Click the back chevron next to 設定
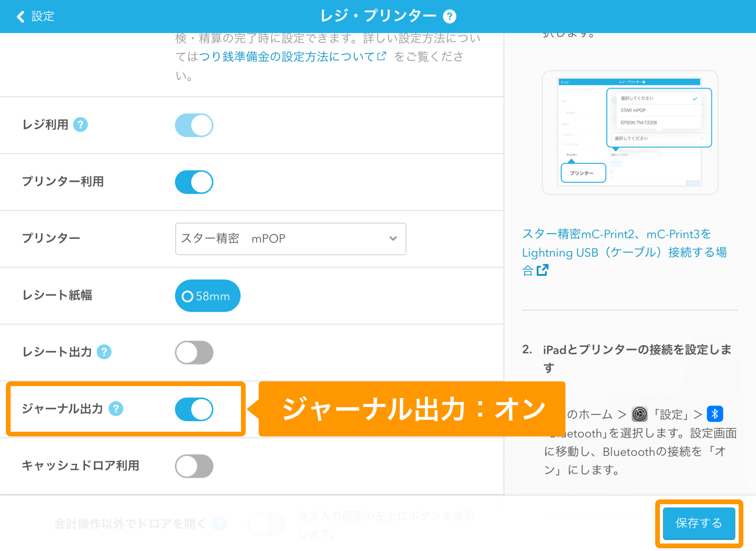756x551 pixels. tap(20, 17)
